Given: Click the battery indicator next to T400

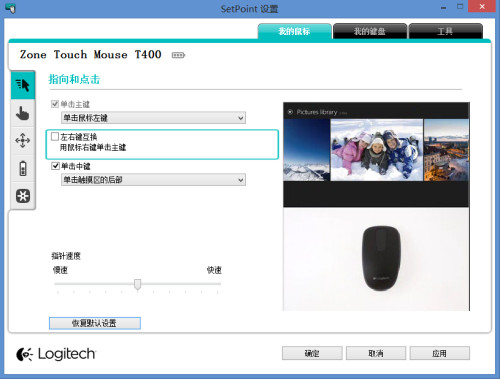Looking at the screenshot, I should (x=178, y=55).
